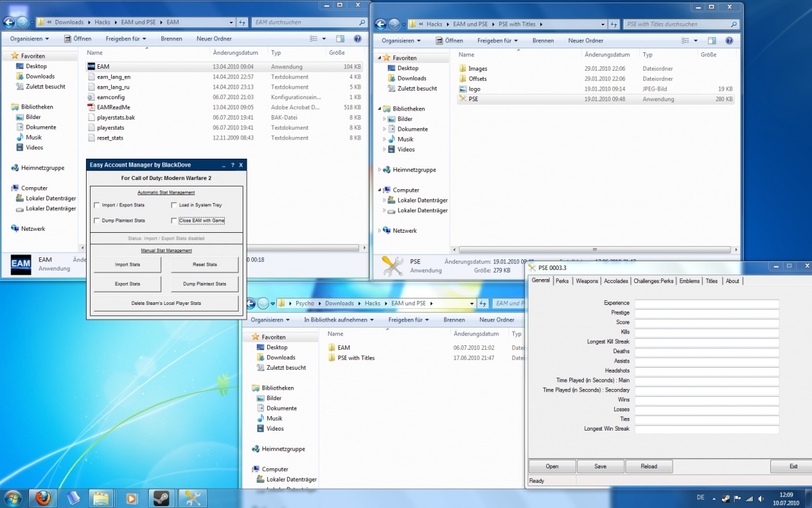Click Export Stats button
Image resolution: width=812 pixels, height=508 pixels.
pyautogui.click(x=127, y=284)
